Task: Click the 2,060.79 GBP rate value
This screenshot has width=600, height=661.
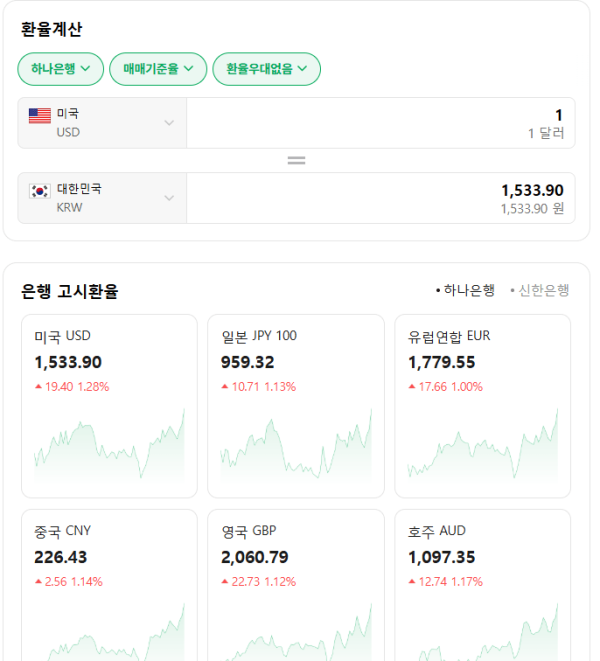Action: [255, 557]
